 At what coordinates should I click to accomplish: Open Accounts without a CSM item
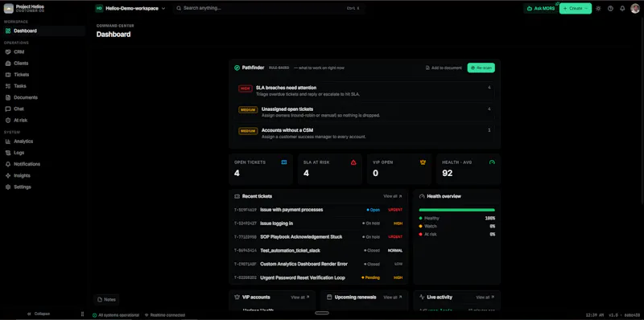coord(365,133)
